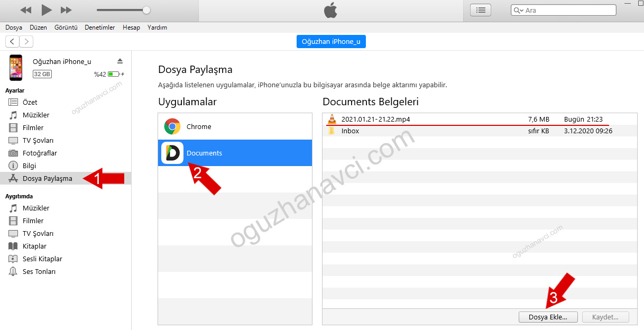The height and width of the screenshot is (330, 644).
Task: Click the fast-forward playback button
Action: tap(66, 10)
